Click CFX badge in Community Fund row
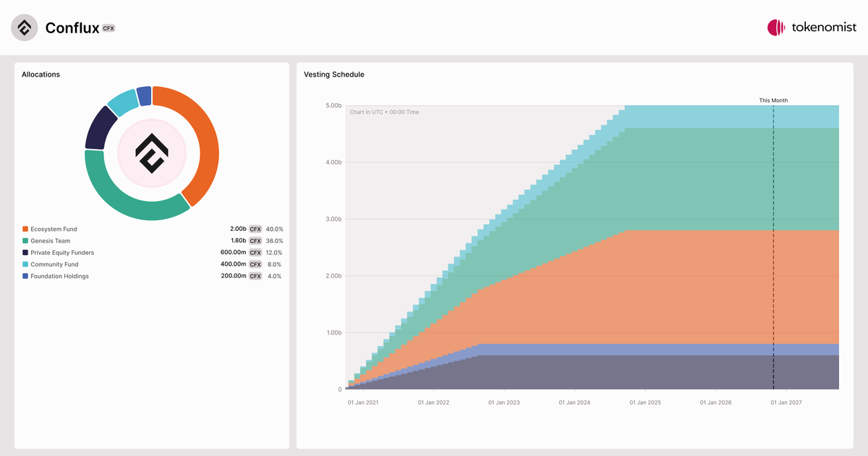 pos(255,264)
